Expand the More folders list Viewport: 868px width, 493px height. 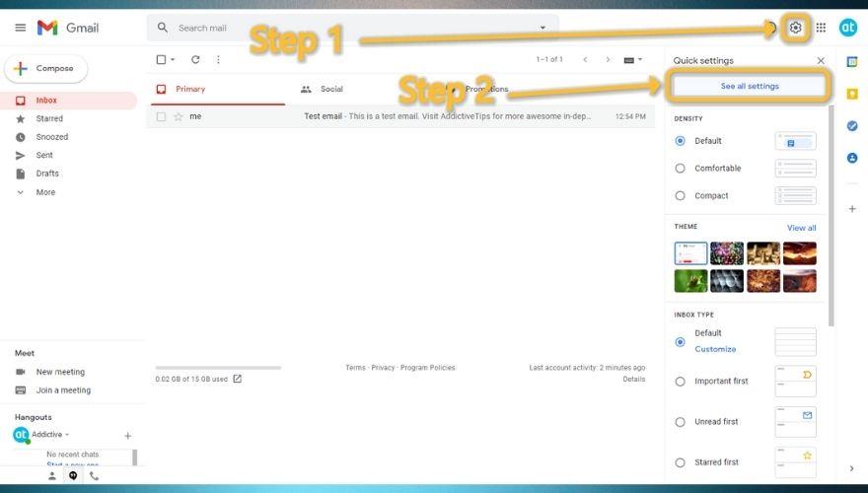coord(45,192)
